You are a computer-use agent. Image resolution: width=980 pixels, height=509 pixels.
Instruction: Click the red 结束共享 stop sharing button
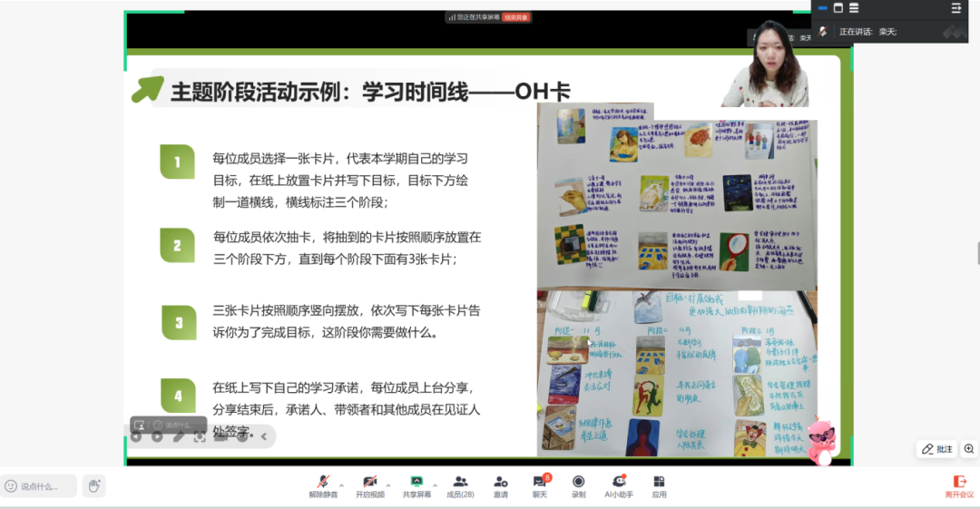(516, 16)
